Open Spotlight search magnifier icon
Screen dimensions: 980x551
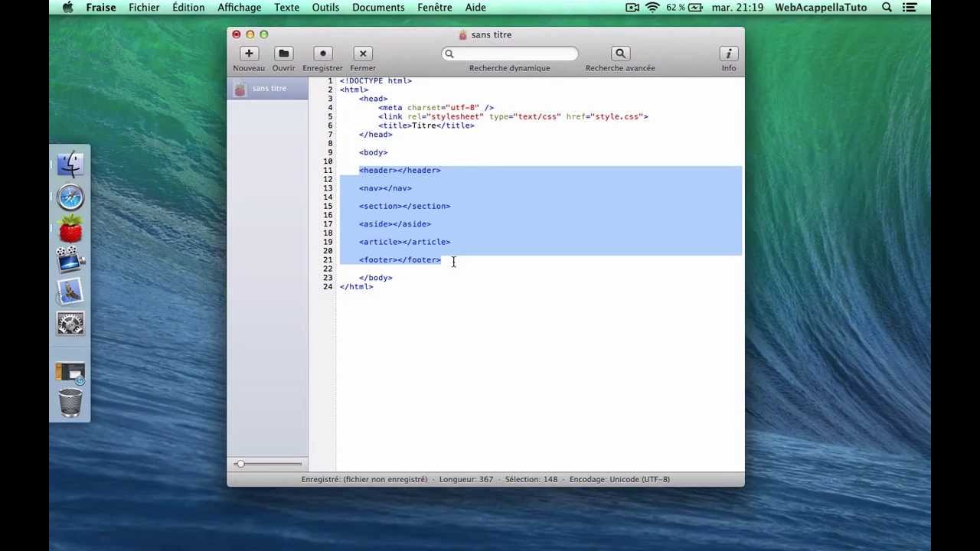click(x=887, y=8)
